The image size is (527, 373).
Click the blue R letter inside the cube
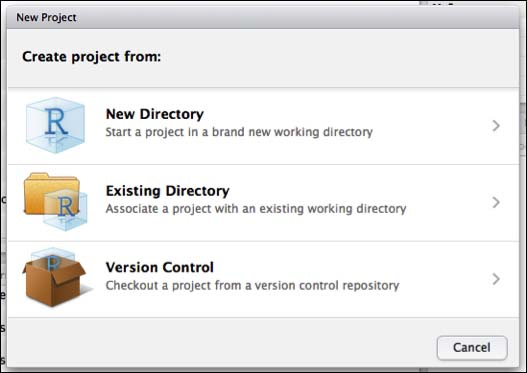(x=56, y=122)
